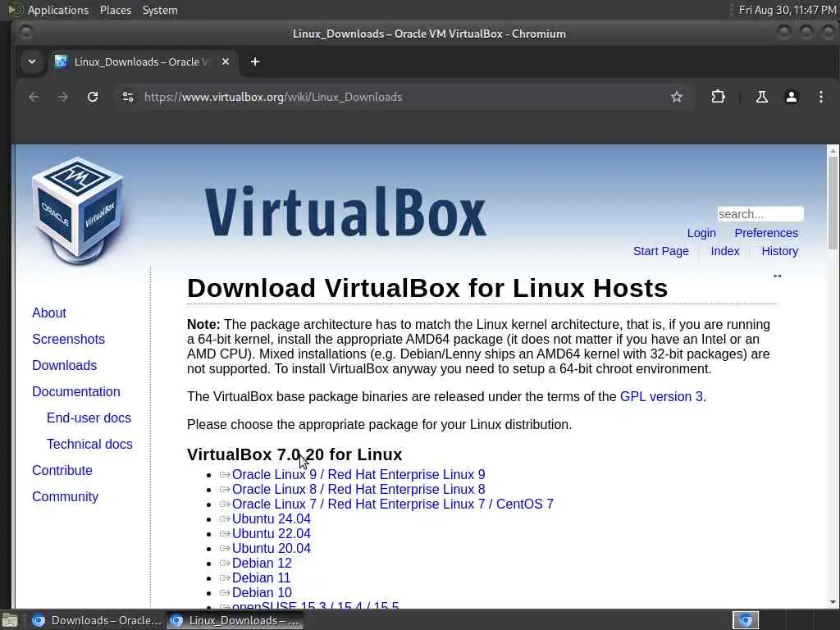Open Community in the sidebar

[66, 496]
